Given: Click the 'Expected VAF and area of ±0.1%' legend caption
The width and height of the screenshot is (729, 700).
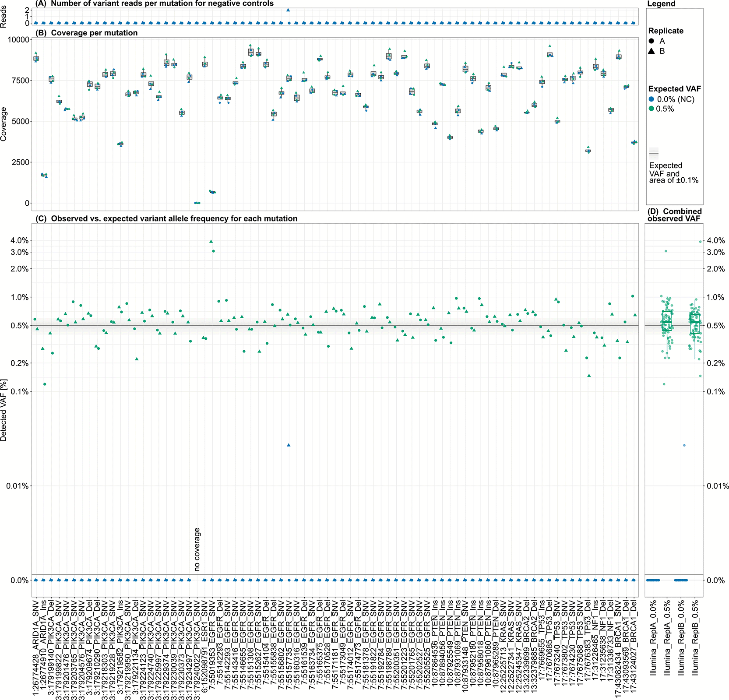Looking at the screenshot, I should click(x=674, y=173).
